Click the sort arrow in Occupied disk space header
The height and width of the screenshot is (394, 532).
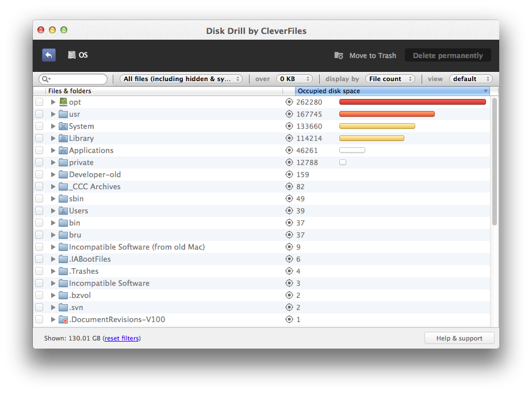[485, 91]
